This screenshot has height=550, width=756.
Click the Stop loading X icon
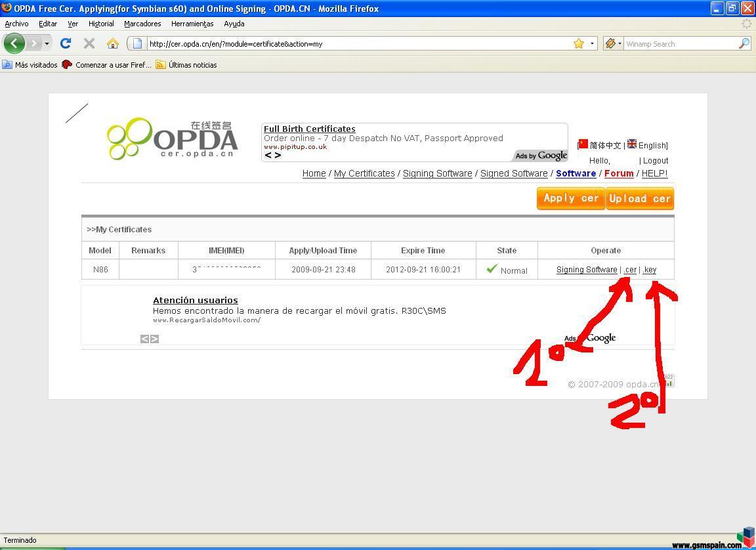tap(89, 44)
